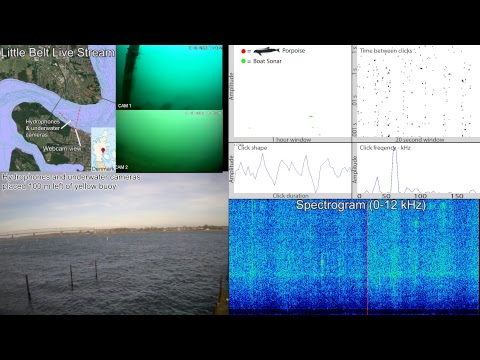The image size is (480, 360).
Task: Select the CAM 1 underwater camera feed
Action: pos(169,77)
